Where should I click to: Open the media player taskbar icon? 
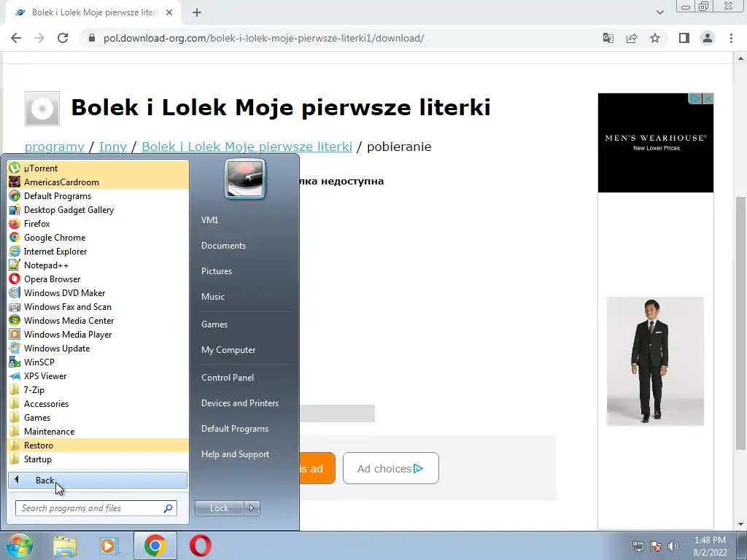tap(109, 545)
